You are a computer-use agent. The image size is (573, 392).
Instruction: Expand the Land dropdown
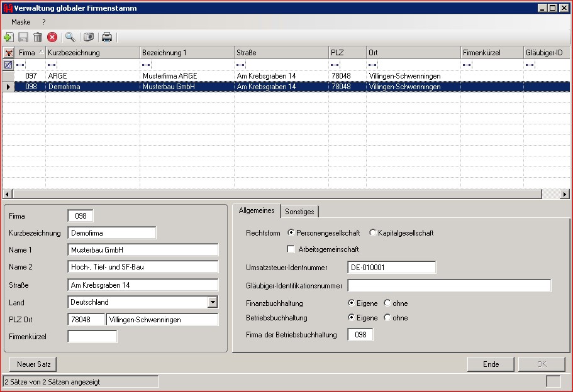pos(212,302)
